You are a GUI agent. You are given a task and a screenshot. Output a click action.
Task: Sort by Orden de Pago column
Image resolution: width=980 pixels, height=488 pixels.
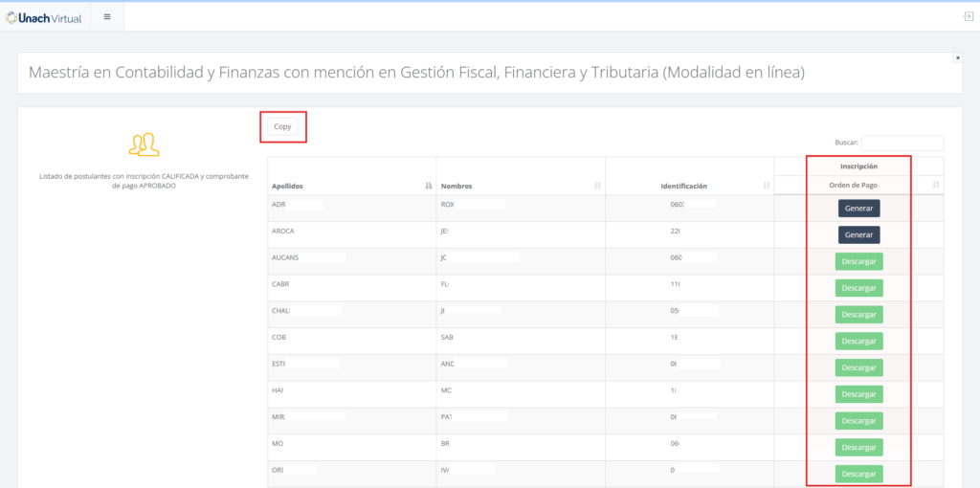(858, 185)
